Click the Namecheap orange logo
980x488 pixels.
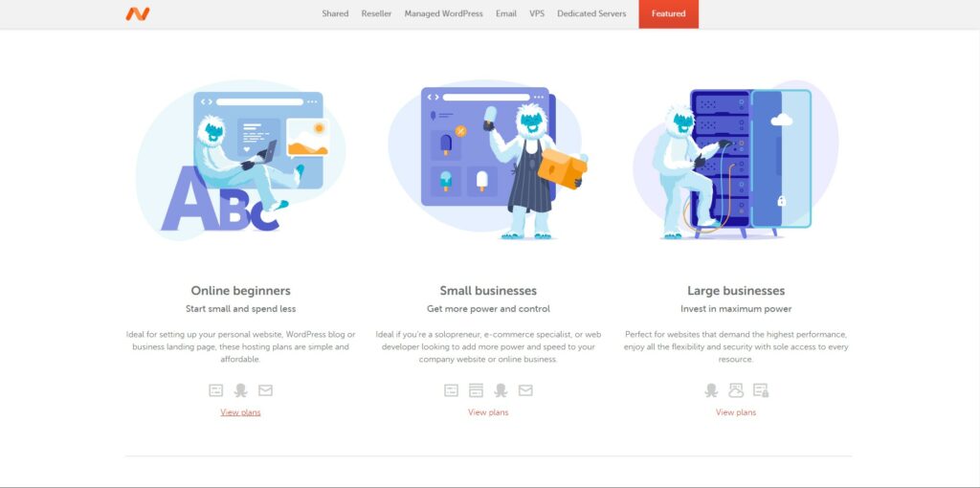coord(138,13)
